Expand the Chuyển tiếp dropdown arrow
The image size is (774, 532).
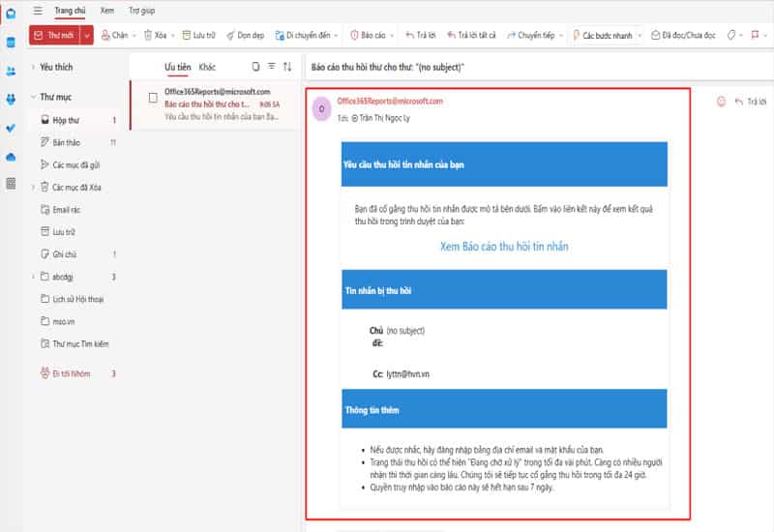click(561, 36)
